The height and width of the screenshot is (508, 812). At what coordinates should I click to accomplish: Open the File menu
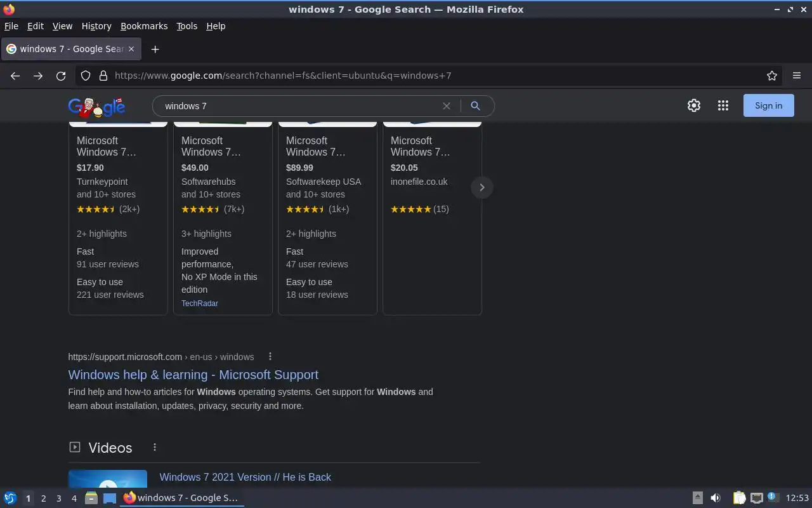11,26
